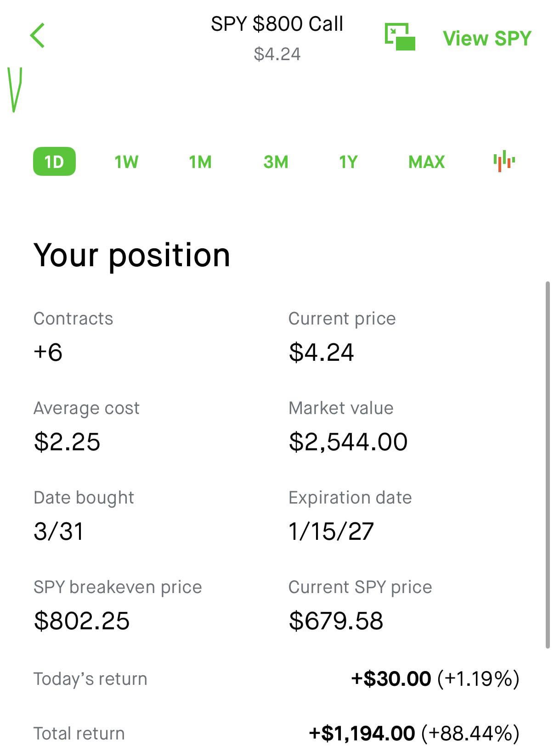Tap Today's return +$30.00 figure
Image resolution: width=554 pixels, height=756 pixels.
coord(391,678)
